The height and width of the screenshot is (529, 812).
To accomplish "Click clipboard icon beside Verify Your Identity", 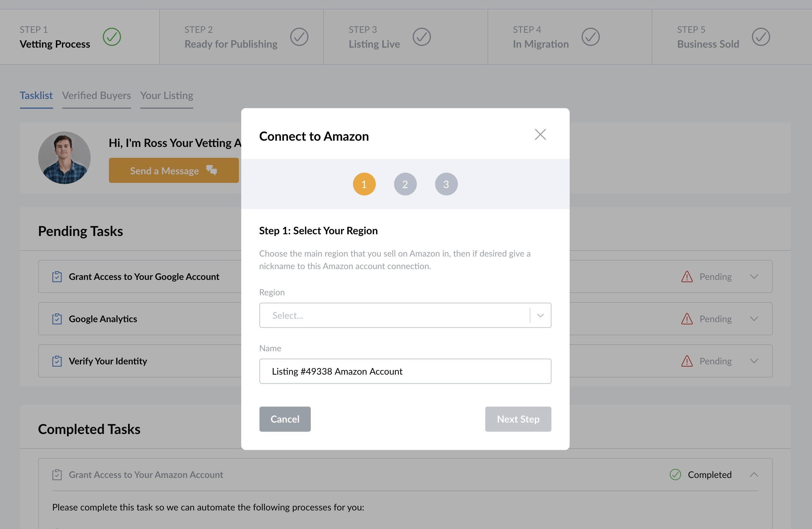I will point(57,361).
